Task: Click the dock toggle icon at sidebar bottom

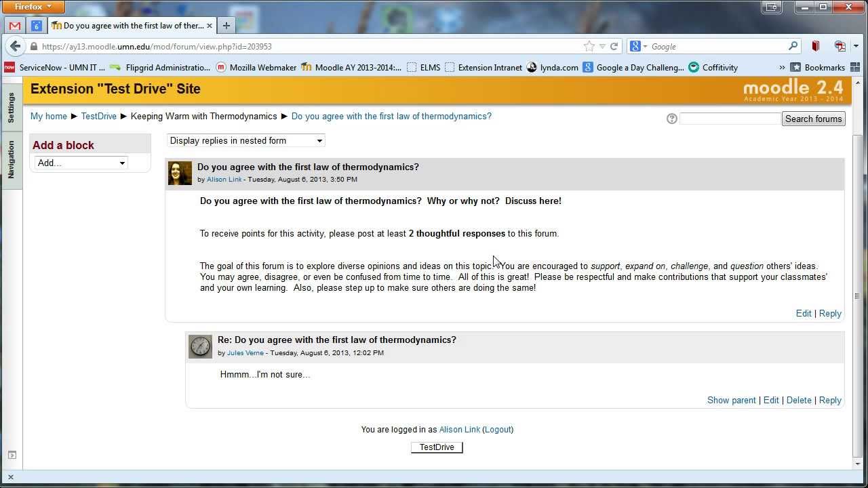Action: 11,455
